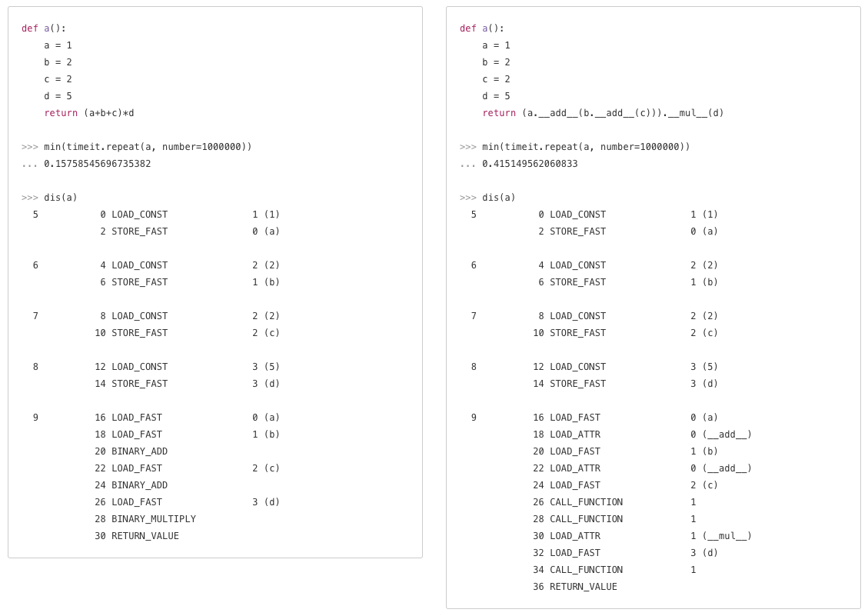Click the return line using __add__ and __mul__
This screenshot has height=616, width=868.
pos(603,113)
